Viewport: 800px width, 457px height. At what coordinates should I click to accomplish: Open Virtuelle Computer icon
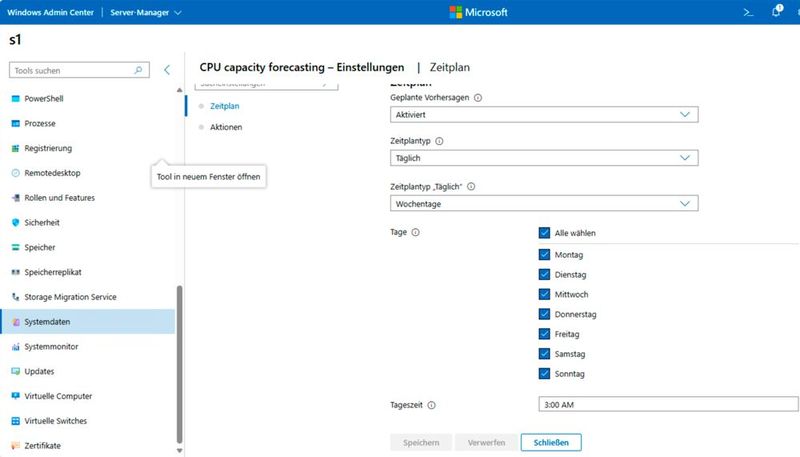[15, 396]
